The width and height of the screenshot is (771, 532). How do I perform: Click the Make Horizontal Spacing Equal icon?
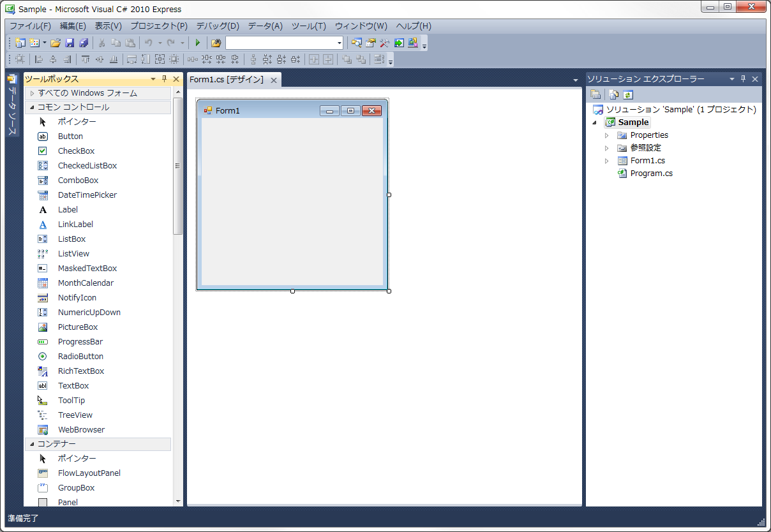click(x=193, y=59)
